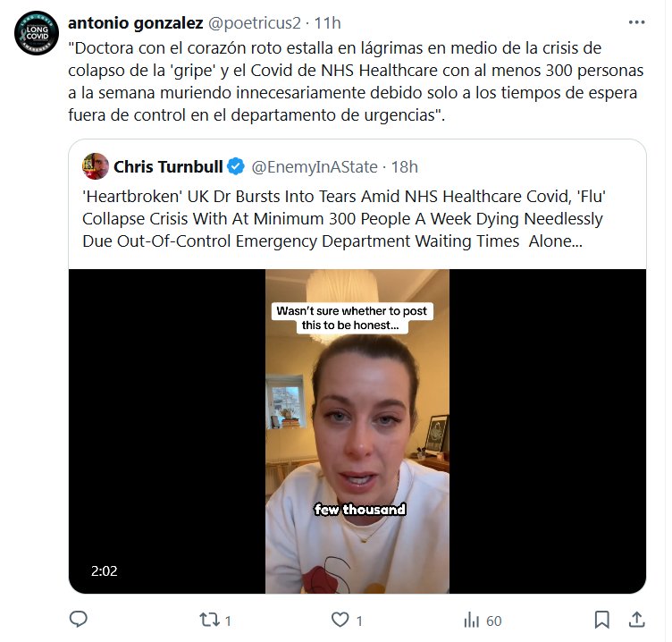Screen dimensions: 672x642
Task: Click the 2:02 video duration label
Action: (105, 570)
